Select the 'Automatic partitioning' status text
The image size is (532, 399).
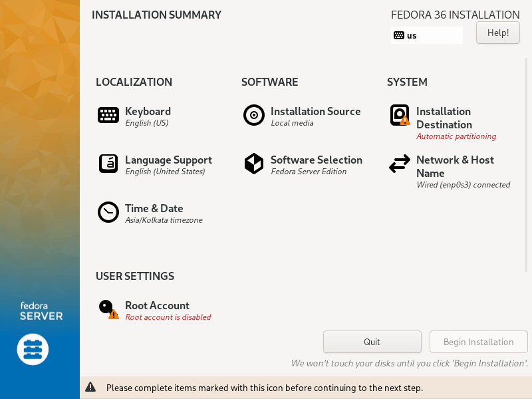coord(456,136)
